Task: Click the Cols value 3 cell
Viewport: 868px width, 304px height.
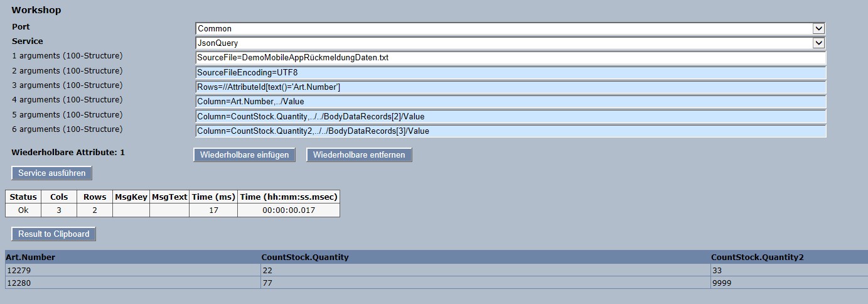Action: [59, 210]
